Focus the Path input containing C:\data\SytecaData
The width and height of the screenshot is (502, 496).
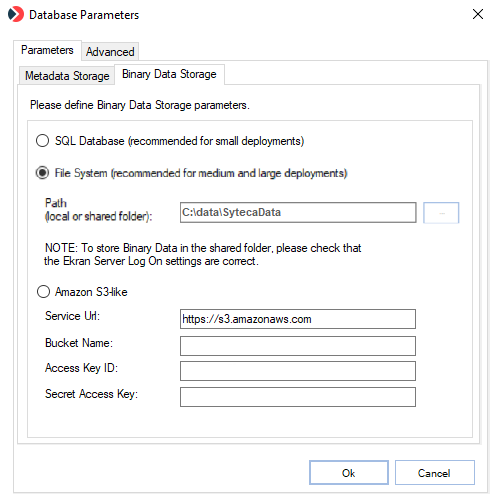point(298,212)
